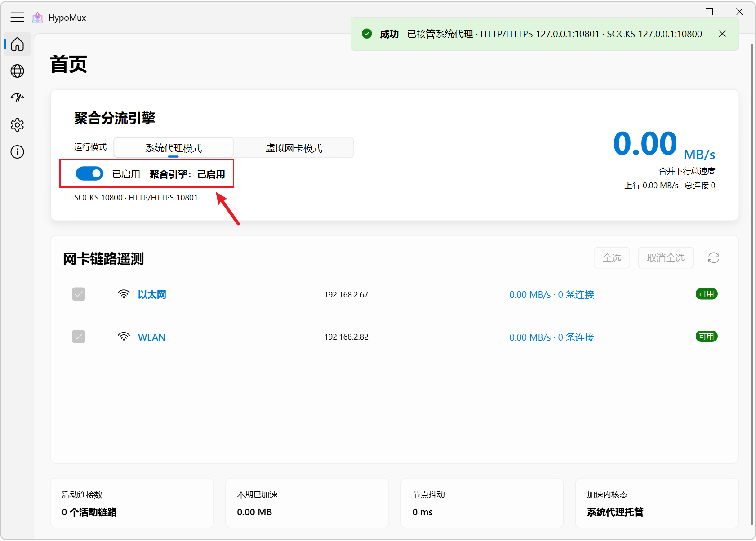Click 上行 0.00 MB/s · 总连接 0 text
756x541 pixels.
[x=670, y=186]
